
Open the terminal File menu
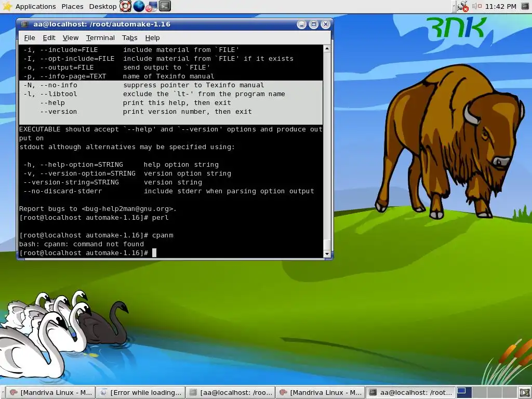(x=30, y=37)
